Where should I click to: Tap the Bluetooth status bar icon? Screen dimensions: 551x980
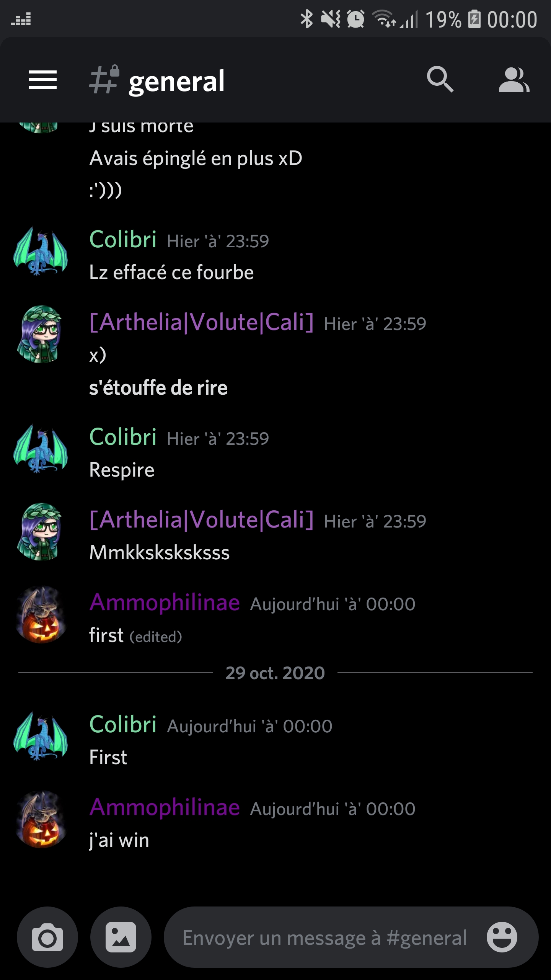(306, 19)
